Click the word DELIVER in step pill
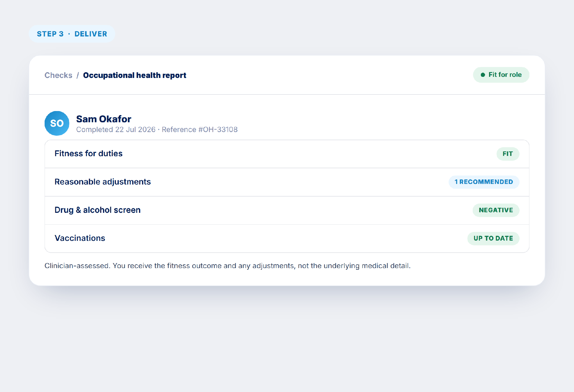 (x=91, y=34)
